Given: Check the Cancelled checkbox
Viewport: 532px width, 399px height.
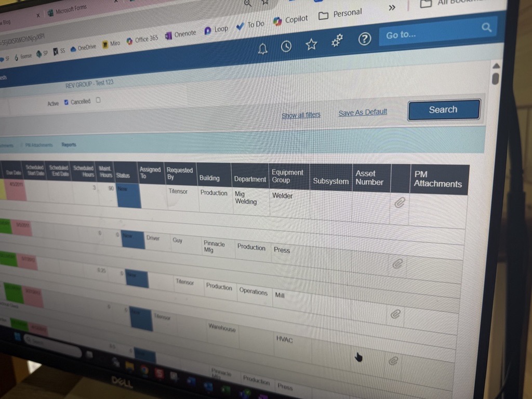Looking at the screenshot, I should (x=98, y=100).
